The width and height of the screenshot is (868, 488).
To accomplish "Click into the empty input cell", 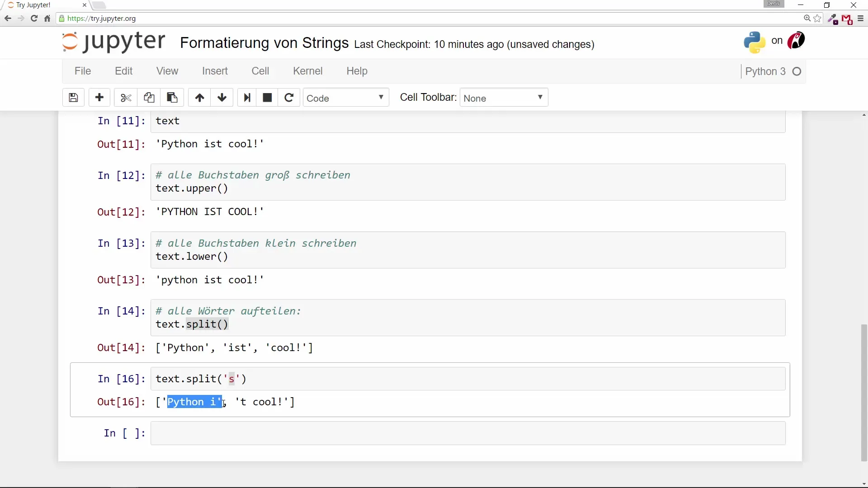I will [x=467, y=433].
